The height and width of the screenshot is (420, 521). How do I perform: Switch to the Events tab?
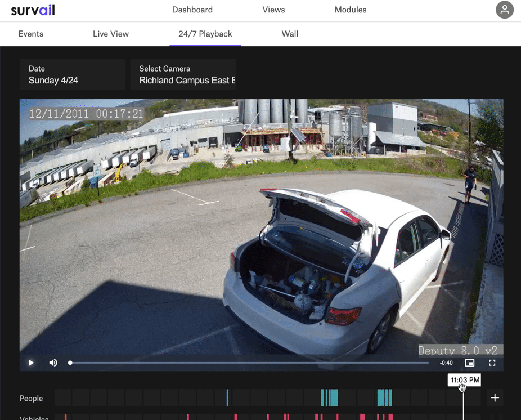point(31,34)
